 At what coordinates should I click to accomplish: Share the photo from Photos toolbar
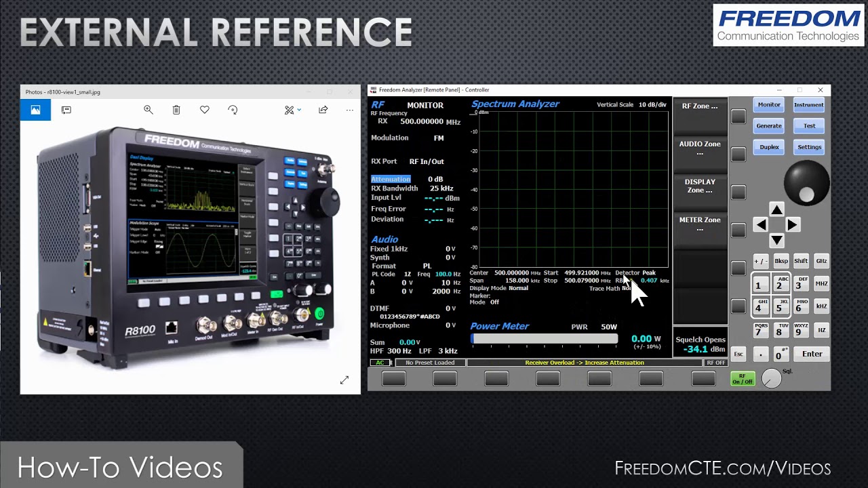323,110
